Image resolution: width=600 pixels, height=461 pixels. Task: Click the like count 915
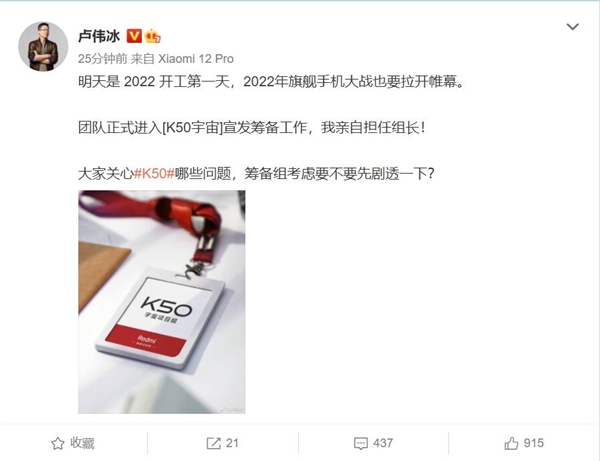click(533, 443)
